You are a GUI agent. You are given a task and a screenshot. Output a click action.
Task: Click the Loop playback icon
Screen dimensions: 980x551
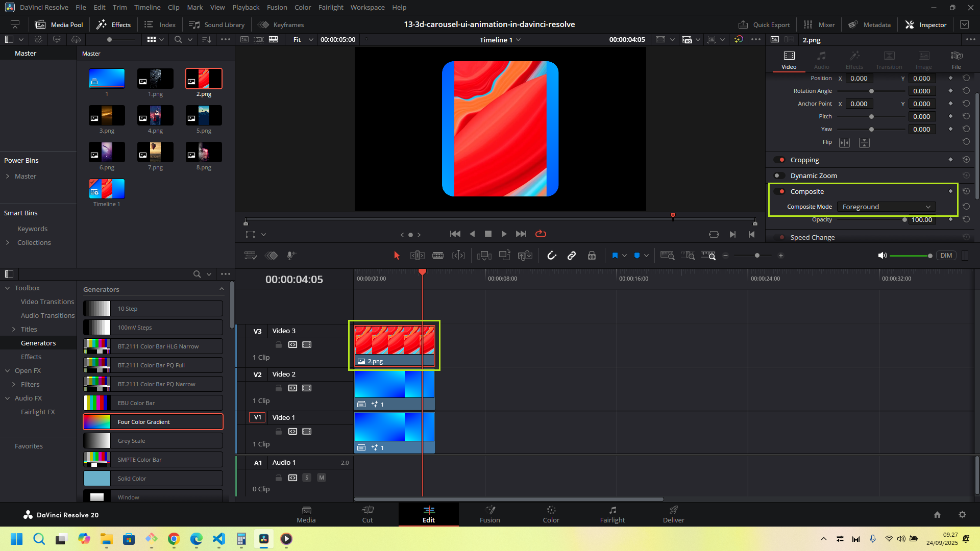pyautogui.click(x=541, y=234)
